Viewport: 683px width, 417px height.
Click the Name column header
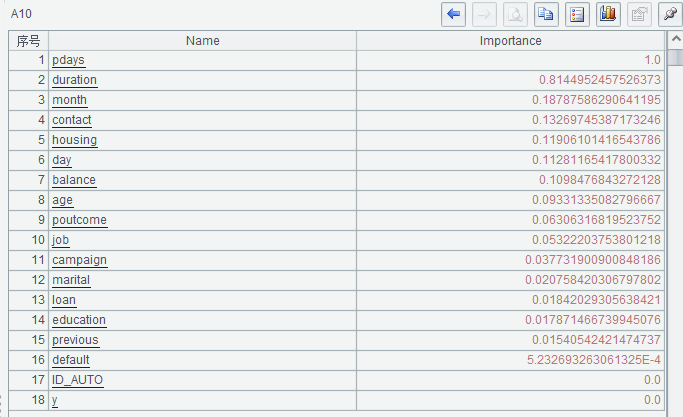tap(203, 41)
